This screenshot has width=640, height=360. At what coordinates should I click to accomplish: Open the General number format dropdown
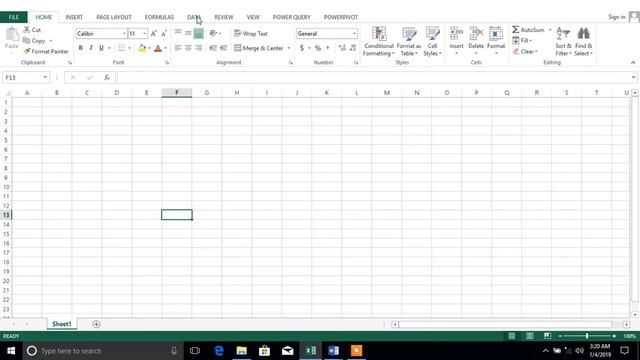pos(354,33)
